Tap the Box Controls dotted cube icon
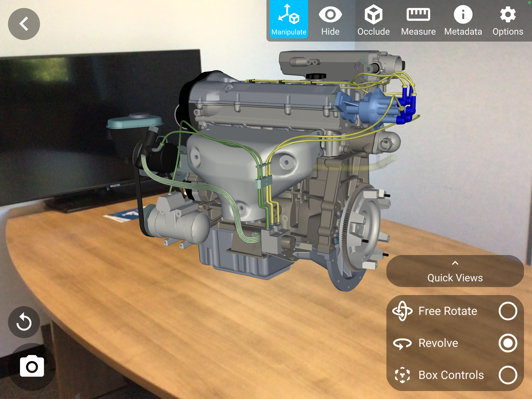 click(x=402, y=375)
